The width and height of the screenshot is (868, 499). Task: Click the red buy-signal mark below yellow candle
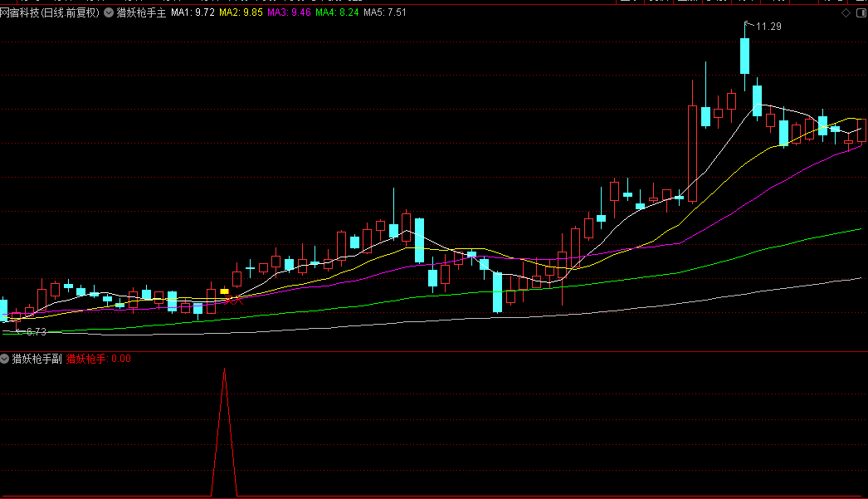234,301
